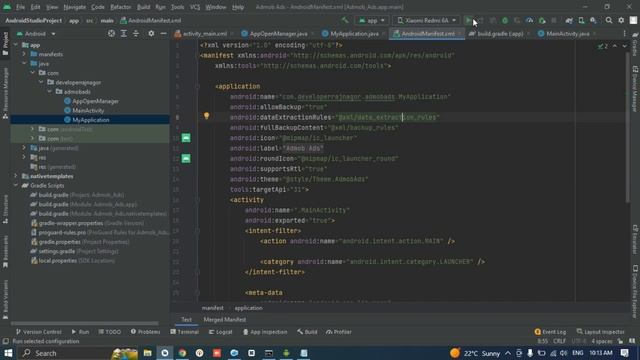Collapse the developerrajnagar package
This screenshot has height=360, width=640.
click(41, 82)
